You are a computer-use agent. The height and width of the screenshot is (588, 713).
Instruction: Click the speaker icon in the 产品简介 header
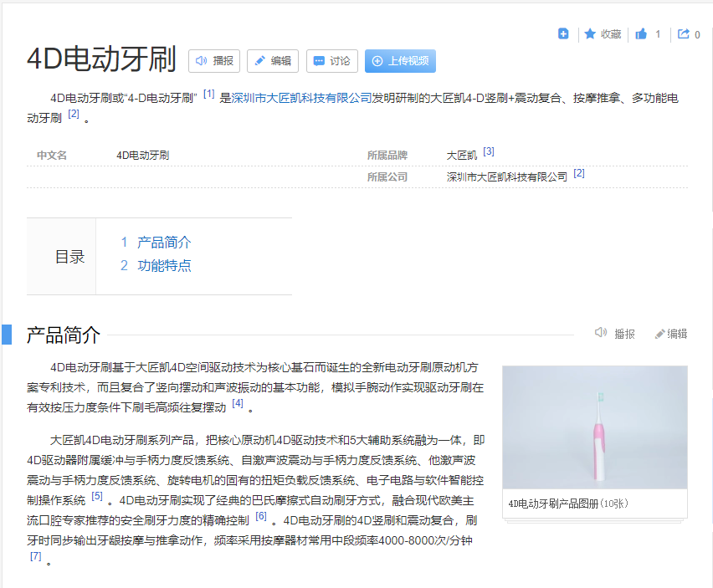601,333
